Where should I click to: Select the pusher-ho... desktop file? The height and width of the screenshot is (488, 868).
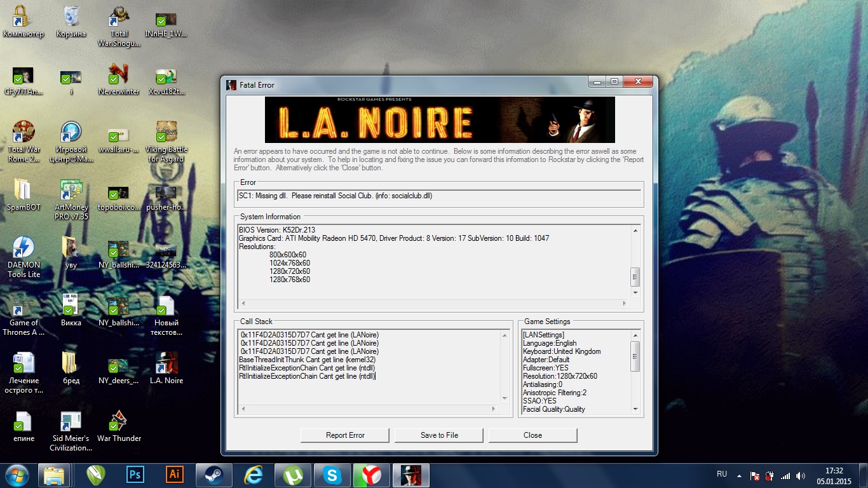click(166, 200)
